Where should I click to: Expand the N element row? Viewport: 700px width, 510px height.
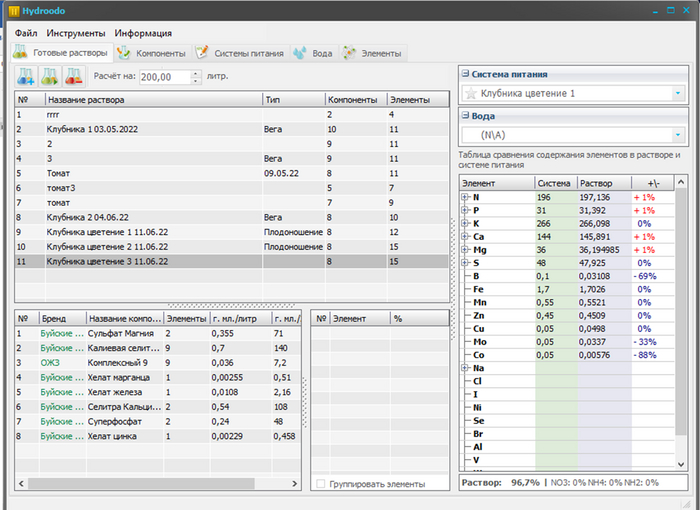tap(465, 197)
